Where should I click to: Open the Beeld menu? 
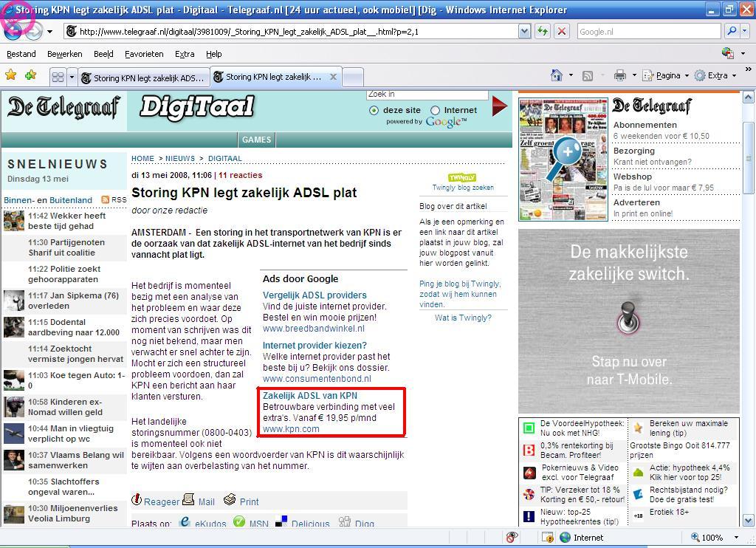[x=103, y=54]
